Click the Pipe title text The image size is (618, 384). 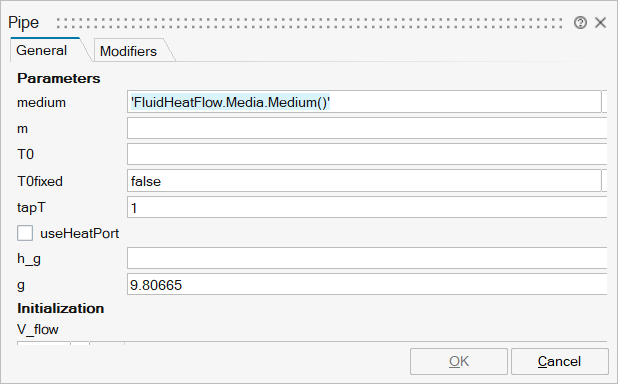(x=24, y=22)
